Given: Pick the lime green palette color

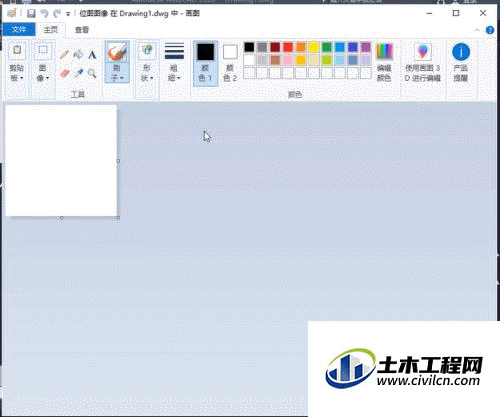Looking at the screenshot, I should click(327, 60).
